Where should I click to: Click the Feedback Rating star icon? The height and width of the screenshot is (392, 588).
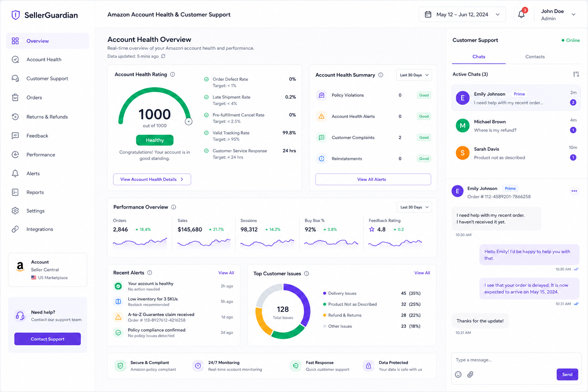tap(372, 229)
